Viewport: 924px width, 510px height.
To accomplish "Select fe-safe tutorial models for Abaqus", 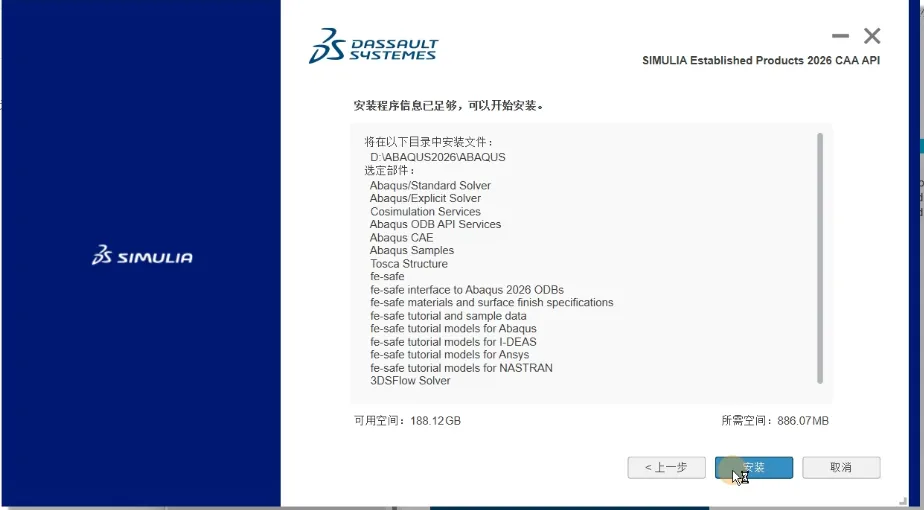I will tap(453, 328).
